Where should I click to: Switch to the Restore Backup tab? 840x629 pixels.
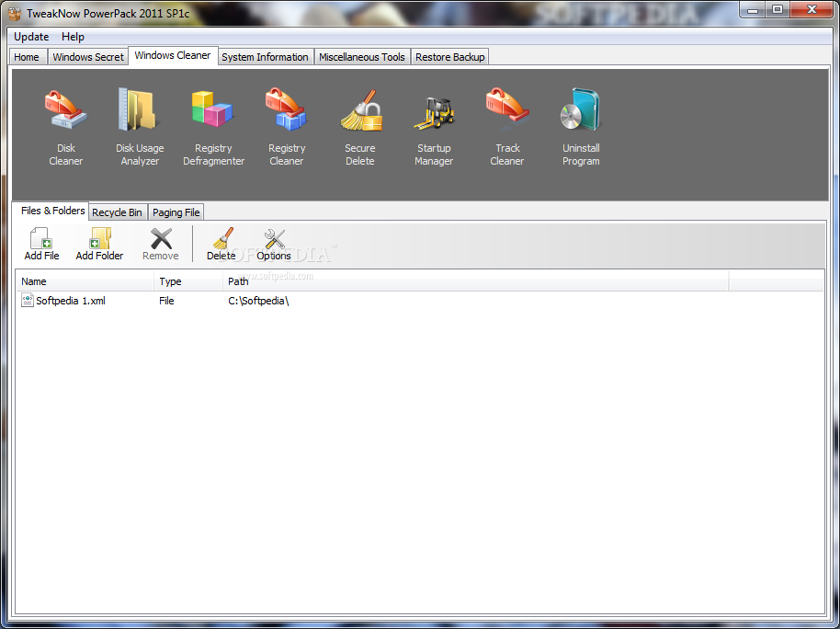(450, 57)
